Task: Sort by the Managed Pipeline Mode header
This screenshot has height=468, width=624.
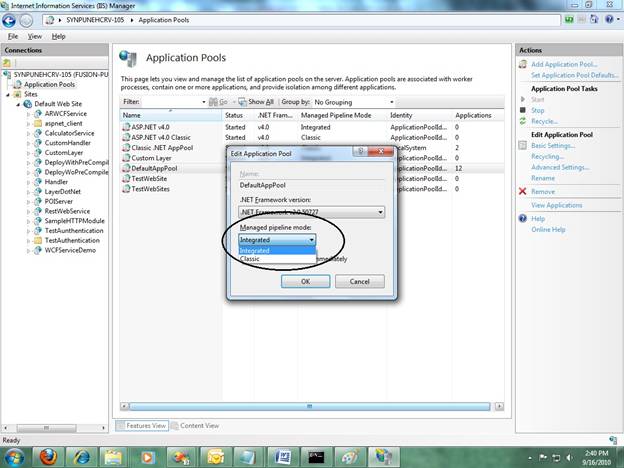Action: 342,115
